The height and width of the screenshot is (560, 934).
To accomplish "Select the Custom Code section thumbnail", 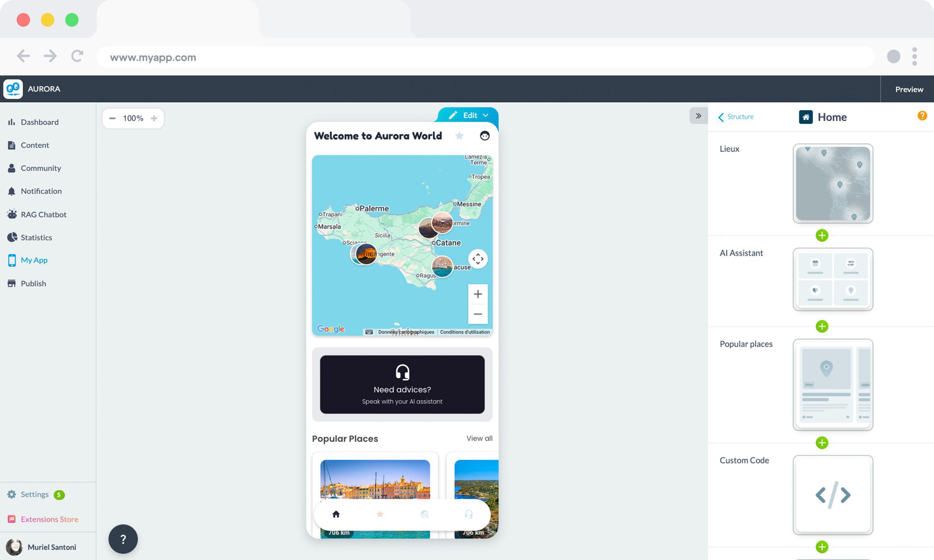I will click(x=833, y=495).
